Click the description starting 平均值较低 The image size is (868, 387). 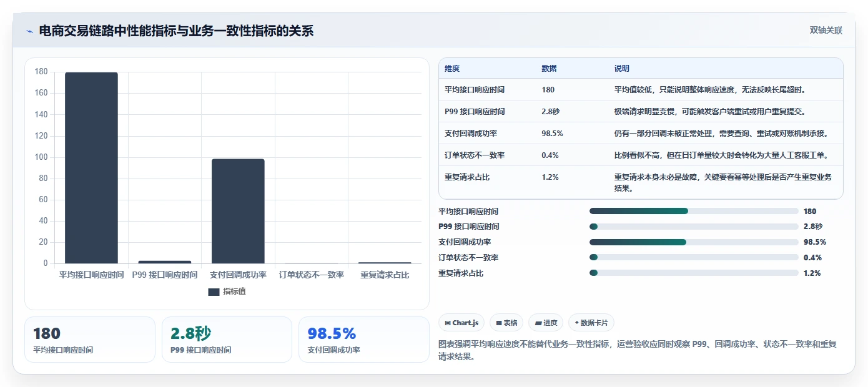tap(712, 90)
